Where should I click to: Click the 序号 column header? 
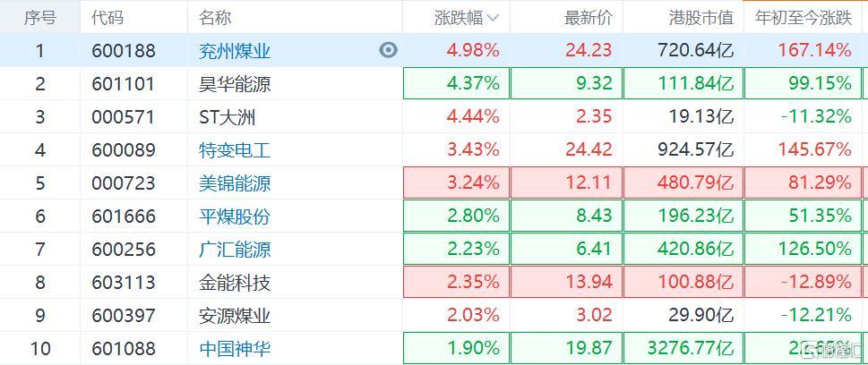pos(39,17)
